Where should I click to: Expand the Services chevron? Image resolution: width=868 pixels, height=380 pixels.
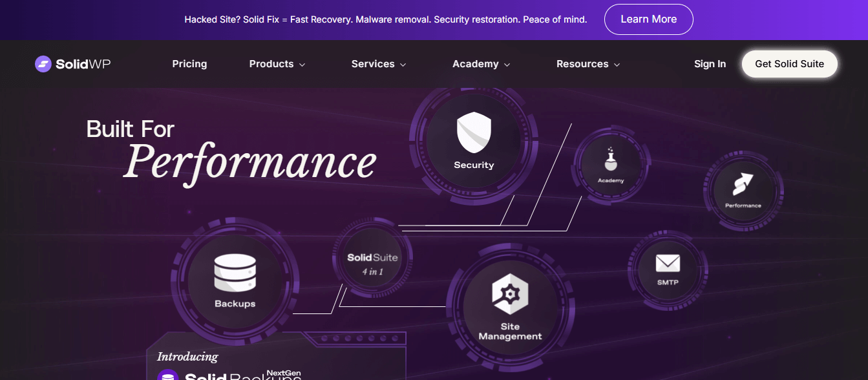[403, 65]
